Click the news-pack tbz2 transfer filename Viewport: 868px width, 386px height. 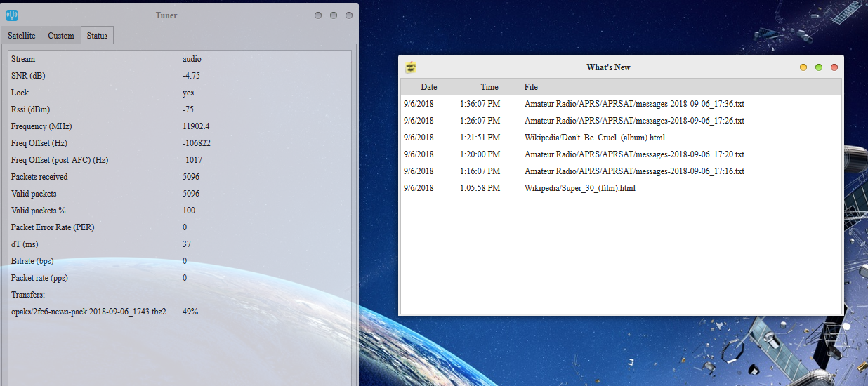(x=88, y=312)
